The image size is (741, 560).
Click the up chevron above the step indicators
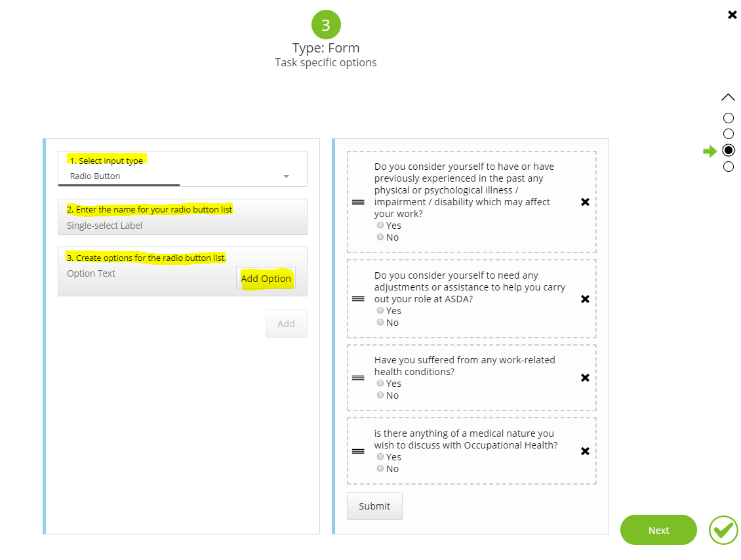click(728, 98)
